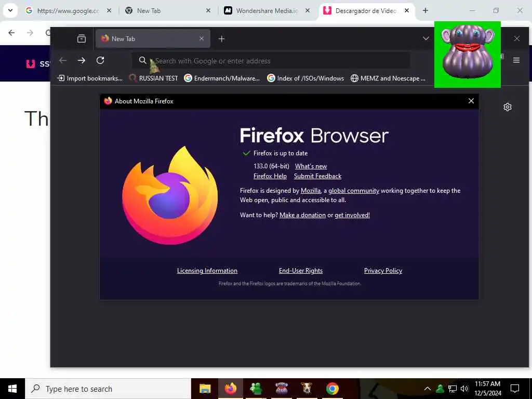Click the Firefox logo in About dialog
This screenshot has height=399, width=532.
point(170,195)
